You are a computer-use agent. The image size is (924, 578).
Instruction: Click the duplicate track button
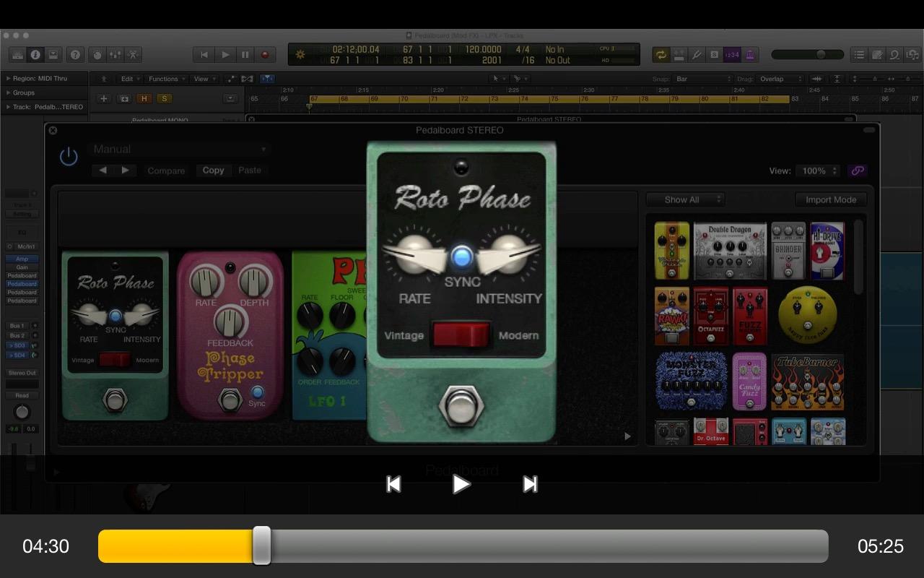pos(124,98)
